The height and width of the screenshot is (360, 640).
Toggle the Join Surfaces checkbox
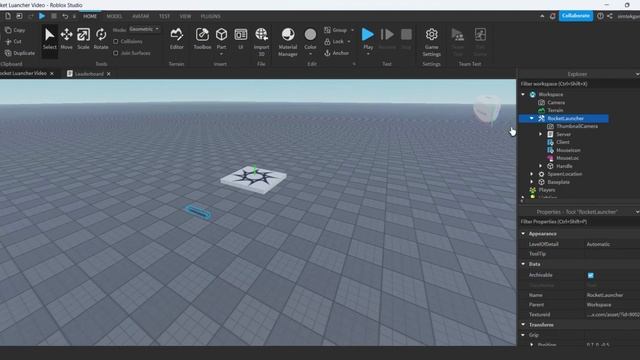click(116, 53)
